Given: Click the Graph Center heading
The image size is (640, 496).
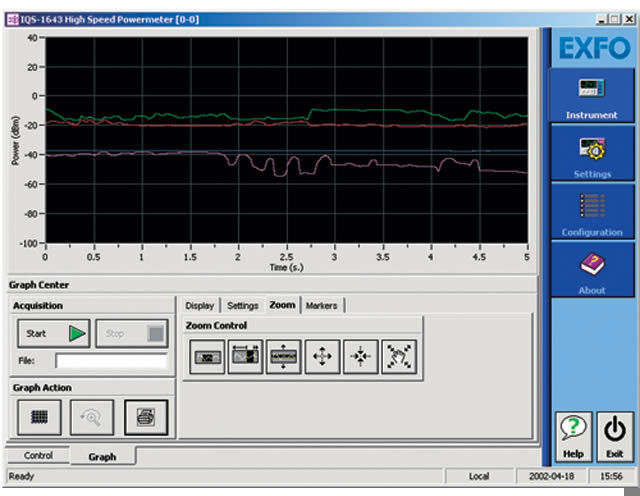Looking at the screenshot, I should click(39, 285).
